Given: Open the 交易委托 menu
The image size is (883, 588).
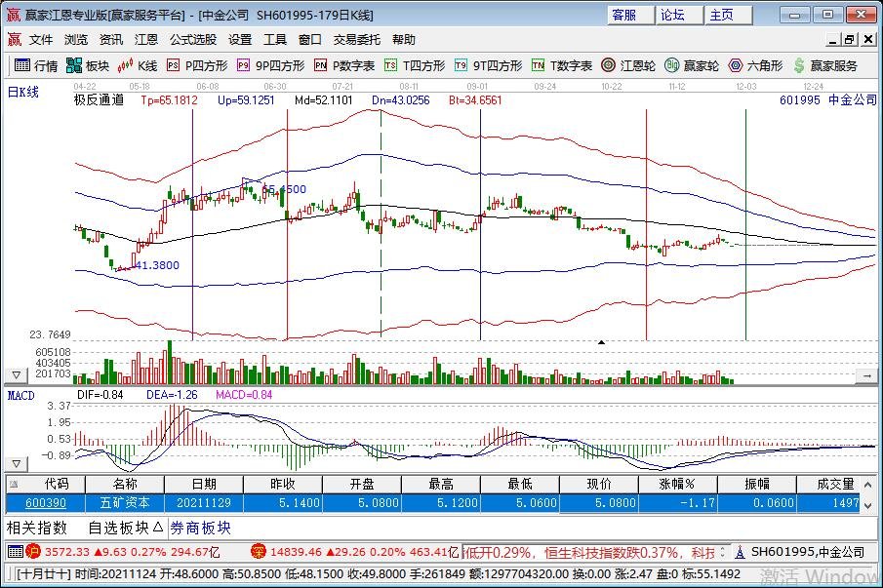Looking at the screenshot, I should pyautogui.click(x=356, y=39).
